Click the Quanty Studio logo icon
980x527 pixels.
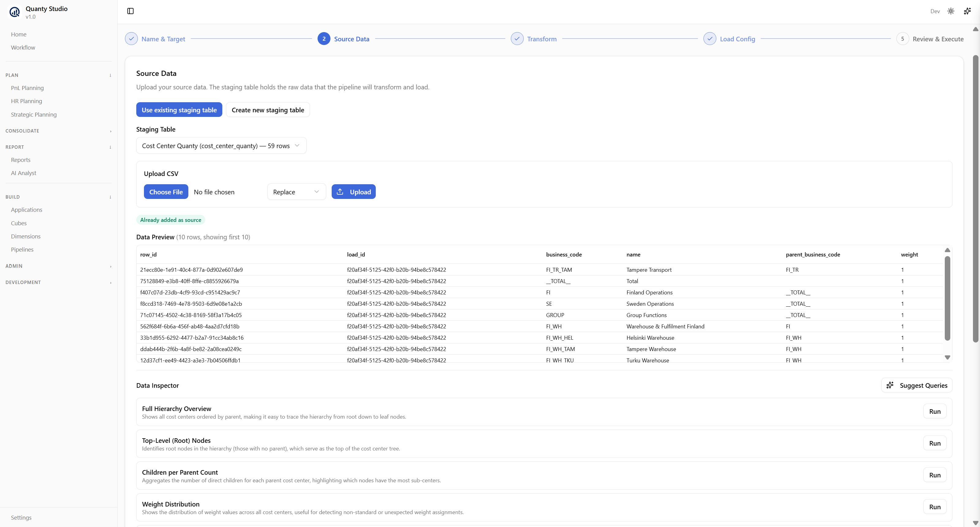14,12
